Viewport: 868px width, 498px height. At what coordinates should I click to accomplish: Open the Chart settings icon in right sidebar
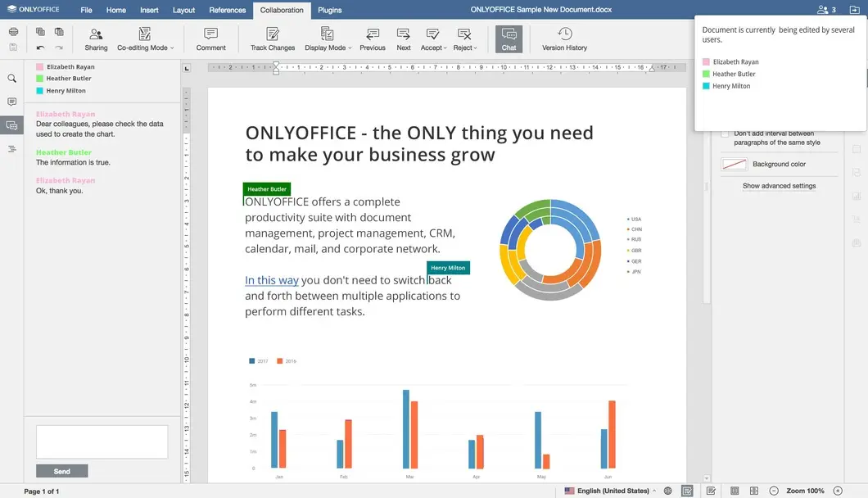click(857, 196)
